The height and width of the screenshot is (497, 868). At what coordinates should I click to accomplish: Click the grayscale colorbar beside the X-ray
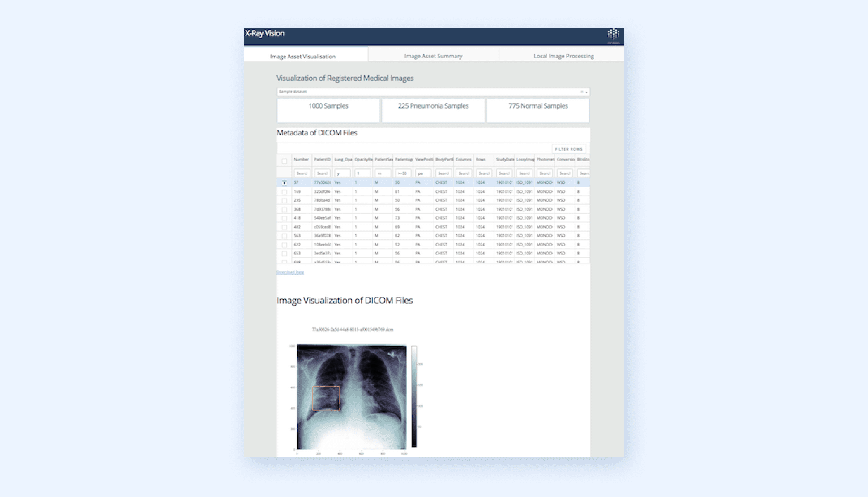click(x=414, y=396)
